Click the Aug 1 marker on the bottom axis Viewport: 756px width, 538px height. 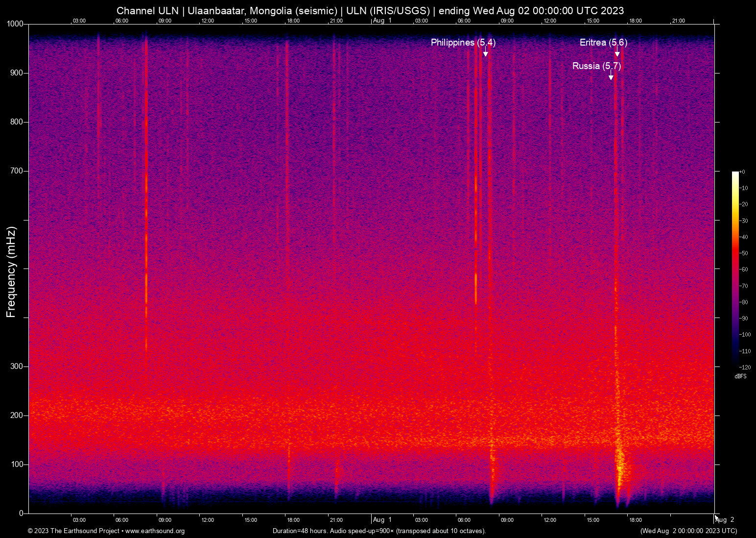pyautogui.click(x=382, y=519)
